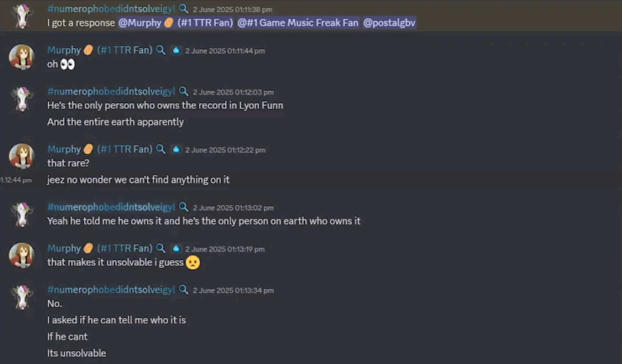Image resolution: width=622 pixels, height=364 pixels.
Task: Open the @postalgbv mention
Action: coord(389,23)
